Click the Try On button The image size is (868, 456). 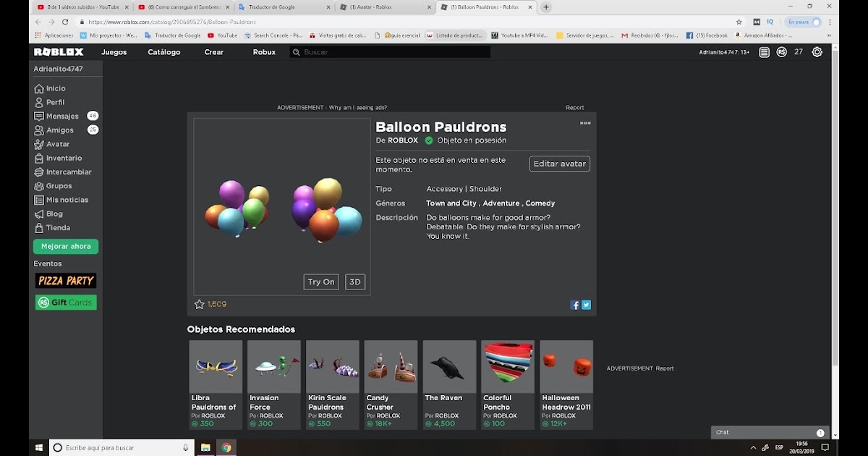(x=321, y=282)
